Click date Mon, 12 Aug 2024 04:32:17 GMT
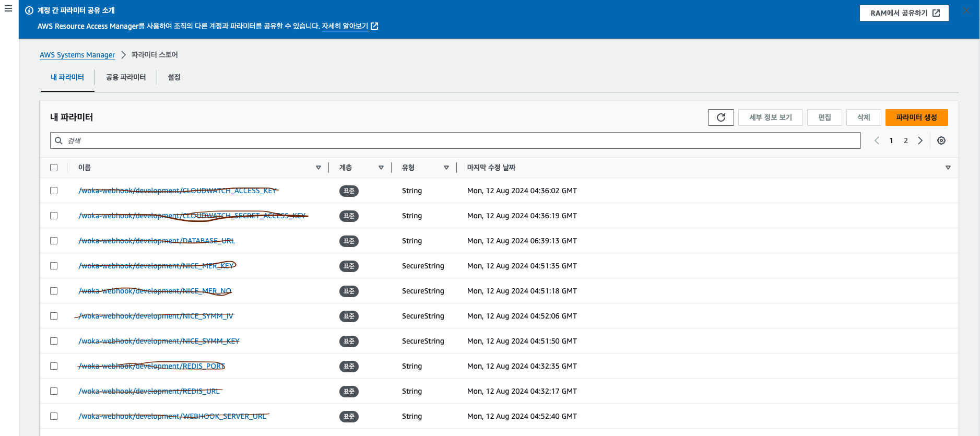980x436 pixels. (522, 391)
